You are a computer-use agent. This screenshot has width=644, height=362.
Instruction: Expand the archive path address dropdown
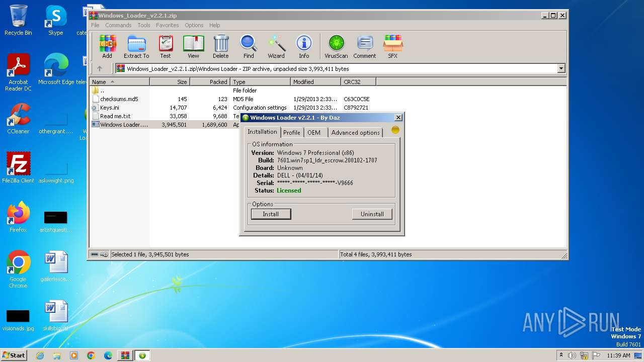(x=561, y=69)
